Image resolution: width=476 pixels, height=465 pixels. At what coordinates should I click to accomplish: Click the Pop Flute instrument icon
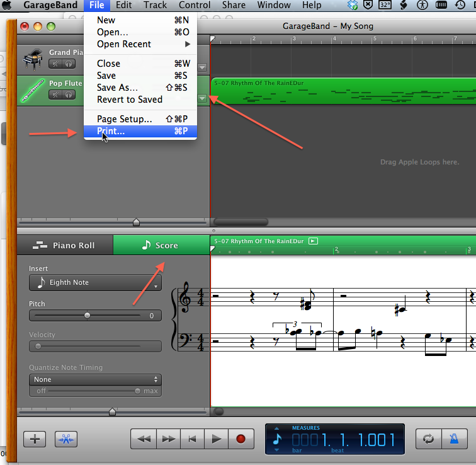tap(33, 90)
